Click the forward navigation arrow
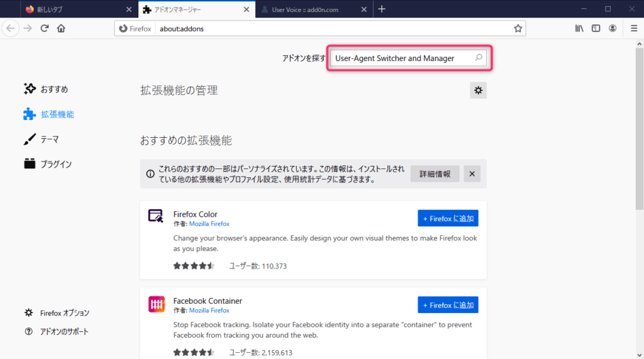This screenshot has height=359, width=644. pyautogui.click(x=28, y=28)
